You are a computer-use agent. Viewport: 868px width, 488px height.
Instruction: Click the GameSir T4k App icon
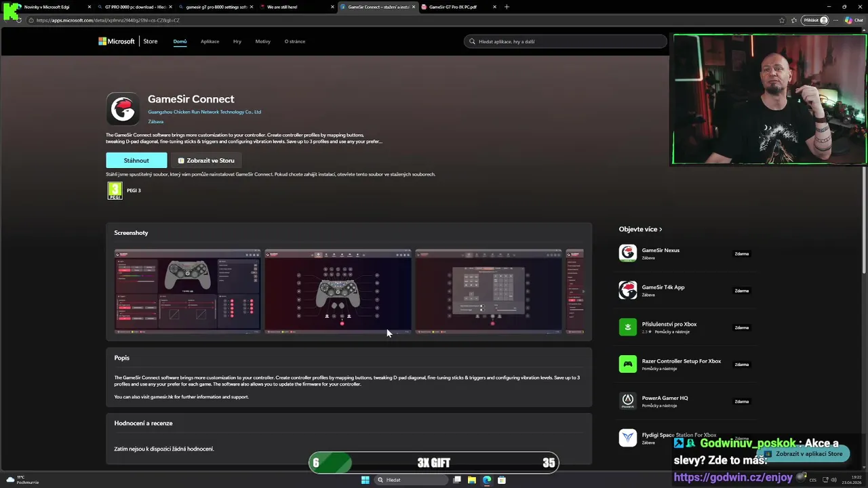[x=628, y=290]
